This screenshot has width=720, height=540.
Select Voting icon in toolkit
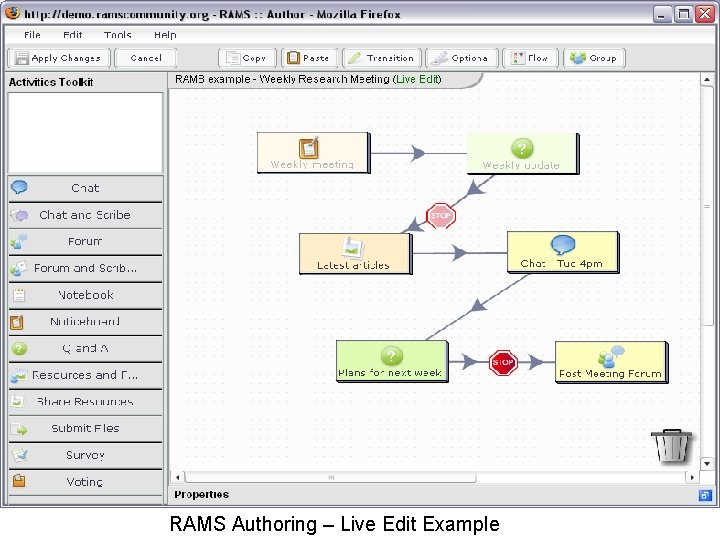pyautogui.click(x=19, y=481)
